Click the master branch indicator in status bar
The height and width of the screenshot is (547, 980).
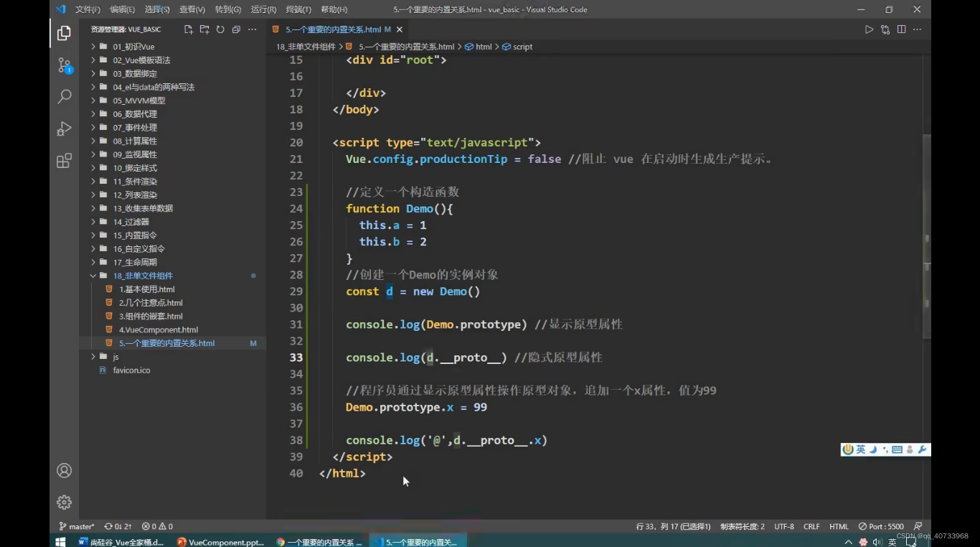point(76,526)
